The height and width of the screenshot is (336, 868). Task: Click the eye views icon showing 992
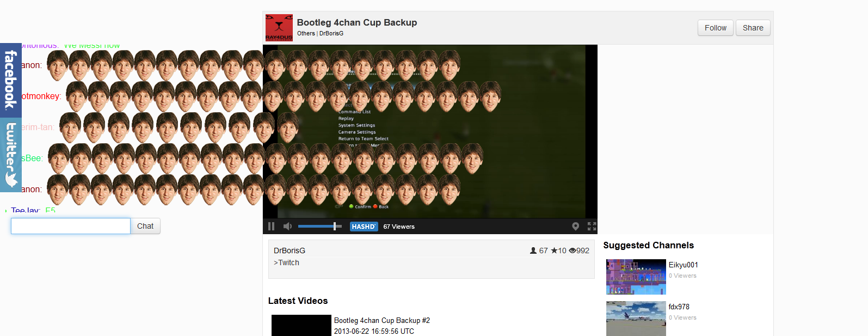click(572, 251)
